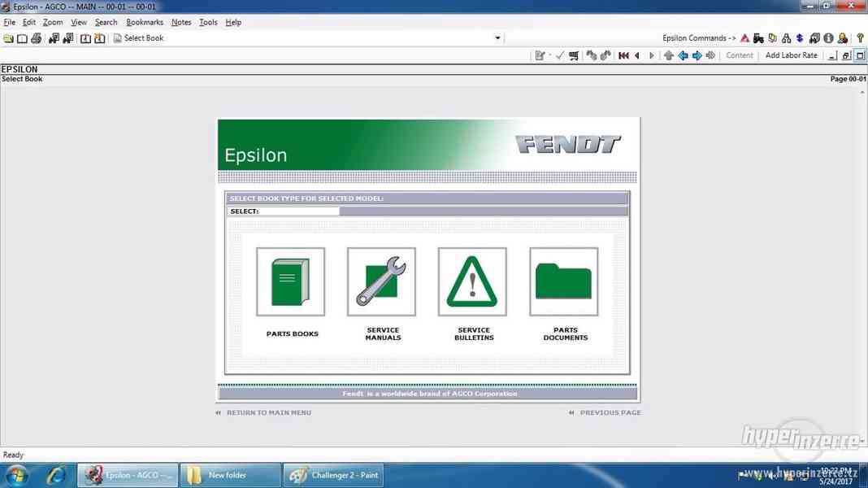Click the blue back arrow icon

683,55
